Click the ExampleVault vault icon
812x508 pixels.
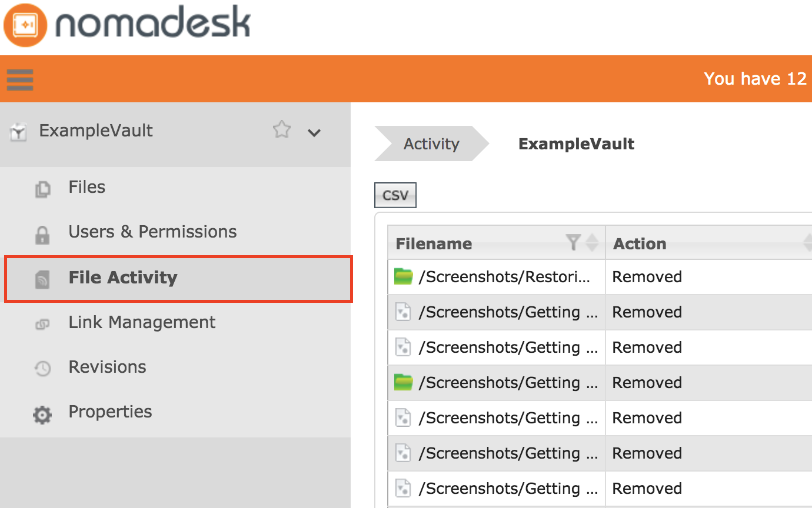pos(18,131)
